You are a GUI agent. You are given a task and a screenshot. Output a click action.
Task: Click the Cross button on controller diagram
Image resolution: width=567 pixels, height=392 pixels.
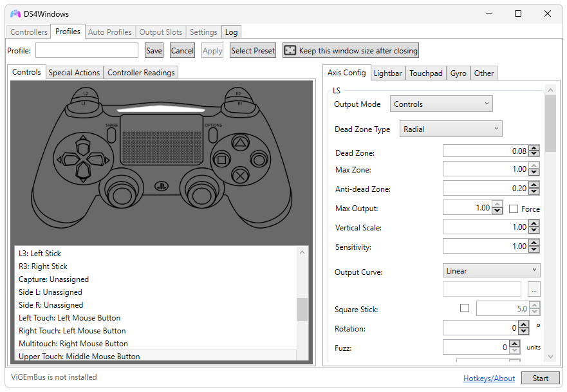[x=240, y=176]
